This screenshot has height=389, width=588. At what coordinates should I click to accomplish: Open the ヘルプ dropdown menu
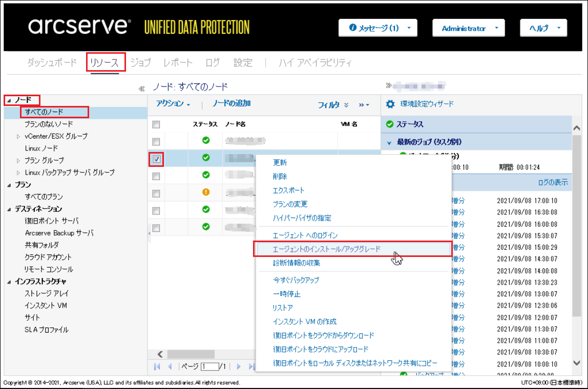tap(543, 28)
